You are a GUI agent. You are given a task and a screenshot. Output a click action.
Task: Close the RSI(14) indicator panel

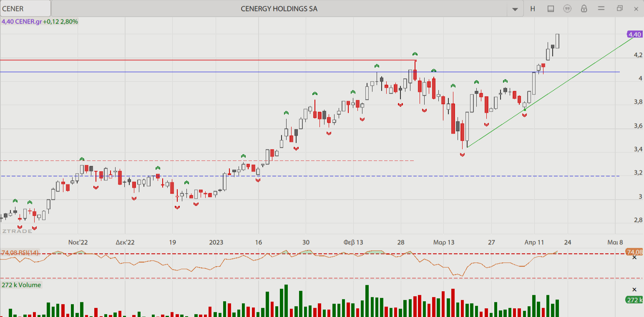[x=634, y=258]
